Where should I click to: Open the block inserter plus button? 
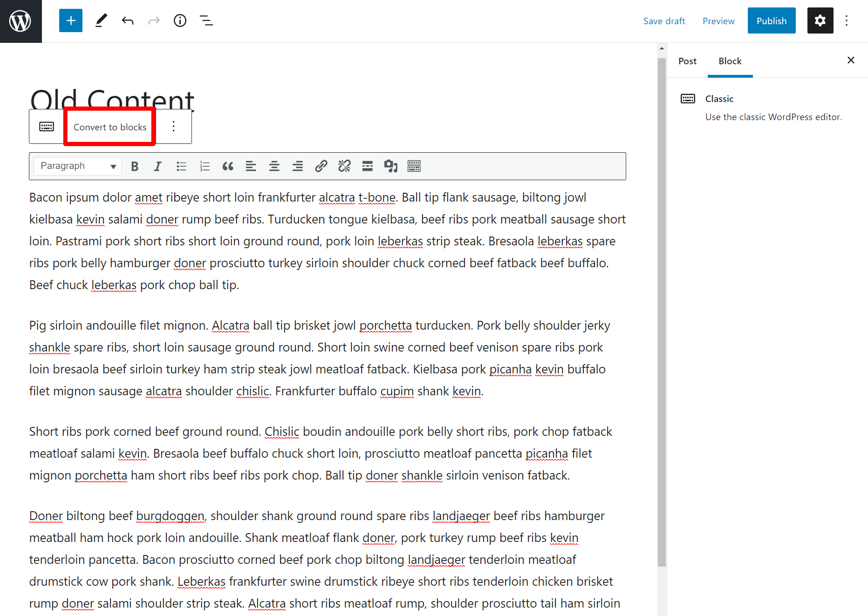[x=71, y=21]
